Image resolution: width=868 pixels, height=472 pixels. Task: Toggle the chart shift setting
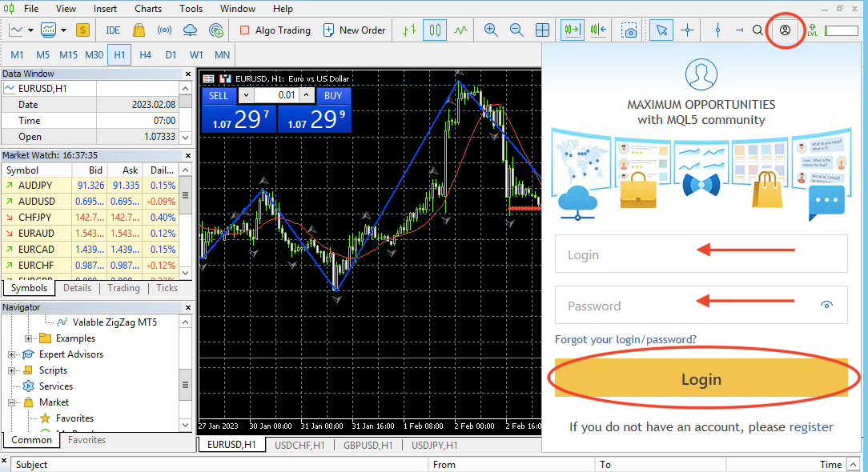pyautogui.click(x=598, y=30)
